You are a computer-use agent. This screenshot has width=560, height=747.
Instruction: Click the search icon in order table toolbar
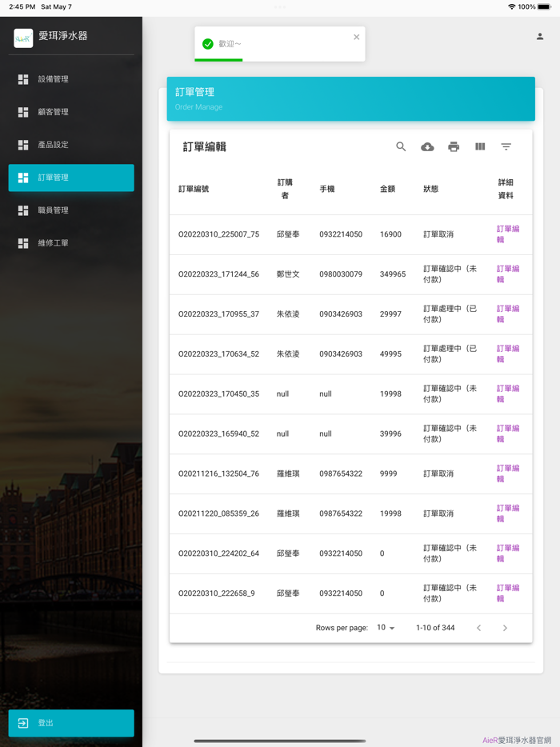(401, 146)
